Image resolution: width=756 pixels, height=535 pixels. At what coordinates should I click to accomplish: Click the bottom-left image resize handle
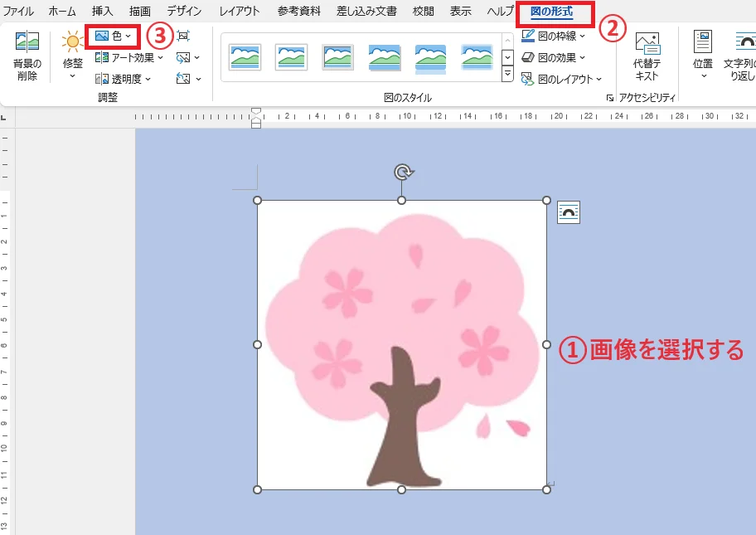tap(258, 489)
